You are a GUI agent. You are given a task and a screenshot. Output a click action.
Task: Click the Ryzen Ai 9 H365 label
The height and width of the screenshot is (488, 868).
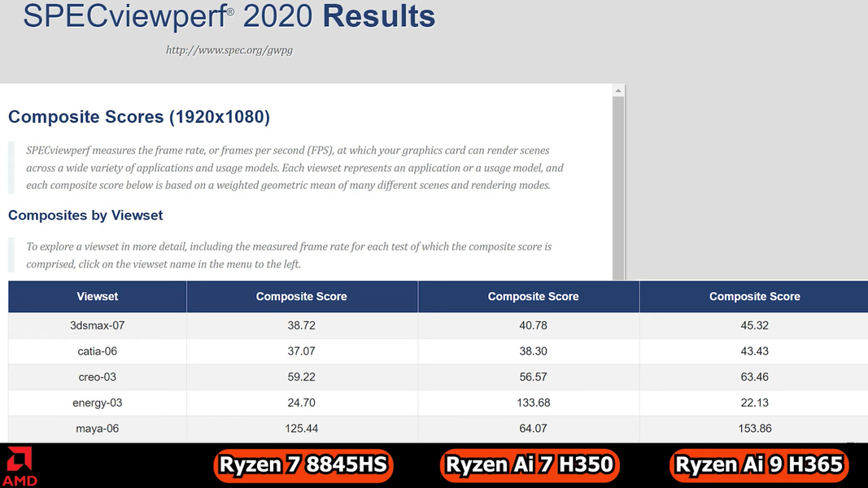759,465
